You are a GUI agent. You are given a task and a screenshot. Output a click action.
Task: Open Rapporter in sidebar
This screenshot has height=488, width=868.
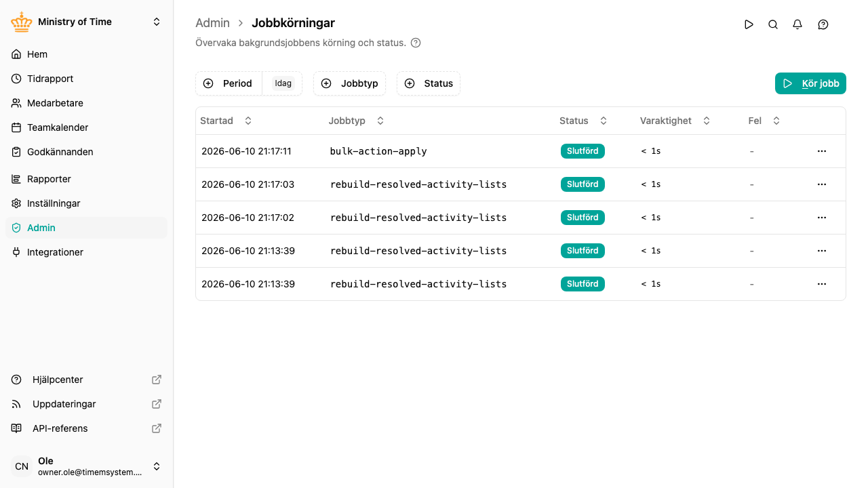(x=86, y=179)
